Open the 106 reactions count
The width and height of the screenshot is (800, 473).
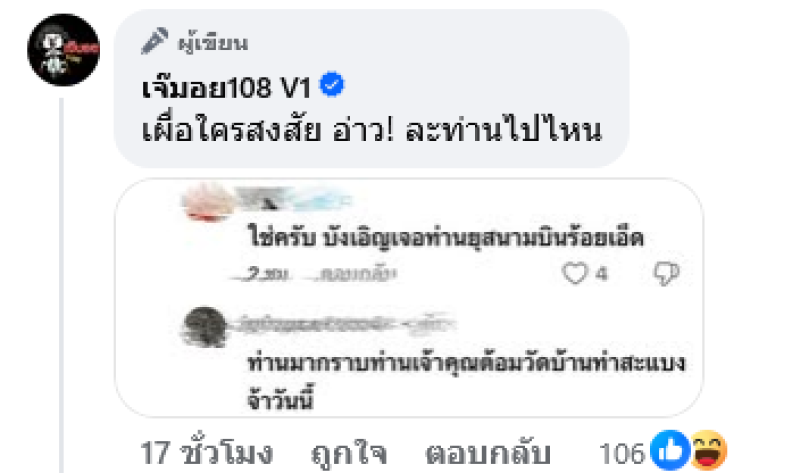(622, 453)
